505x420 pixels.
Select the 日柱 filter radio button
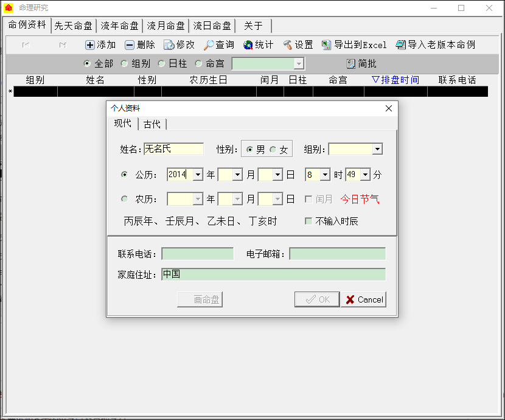161,63
